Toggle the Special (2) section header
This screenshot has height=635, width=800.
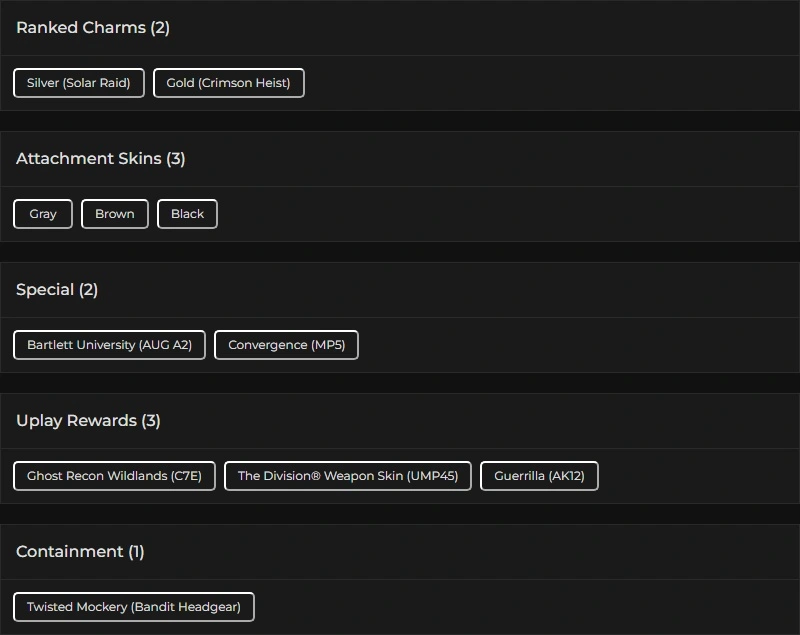(x=57, y=290)
